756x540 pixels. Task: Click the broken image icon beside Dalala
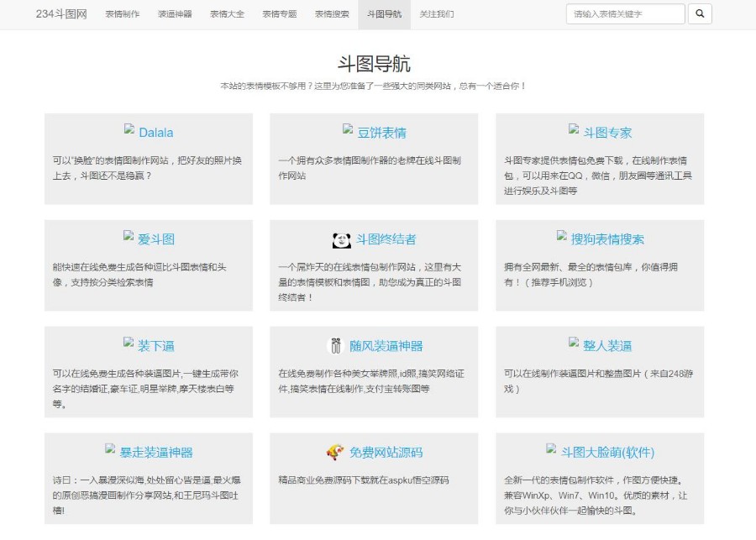coord(129,128)
